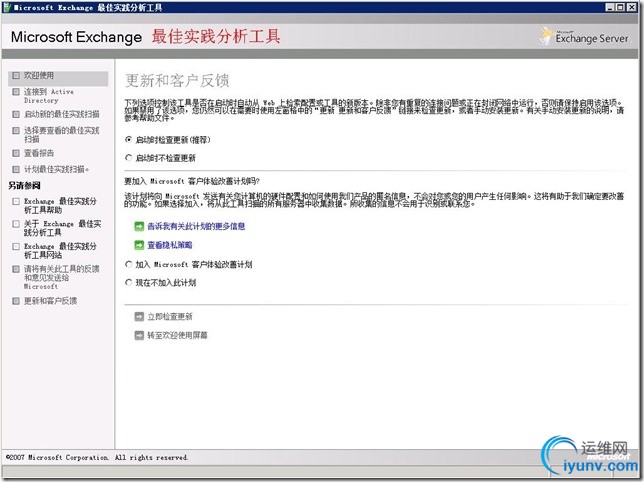Open 查看隐私策略 link
This screenshot has width=644, height=482.
coord(170,245)
